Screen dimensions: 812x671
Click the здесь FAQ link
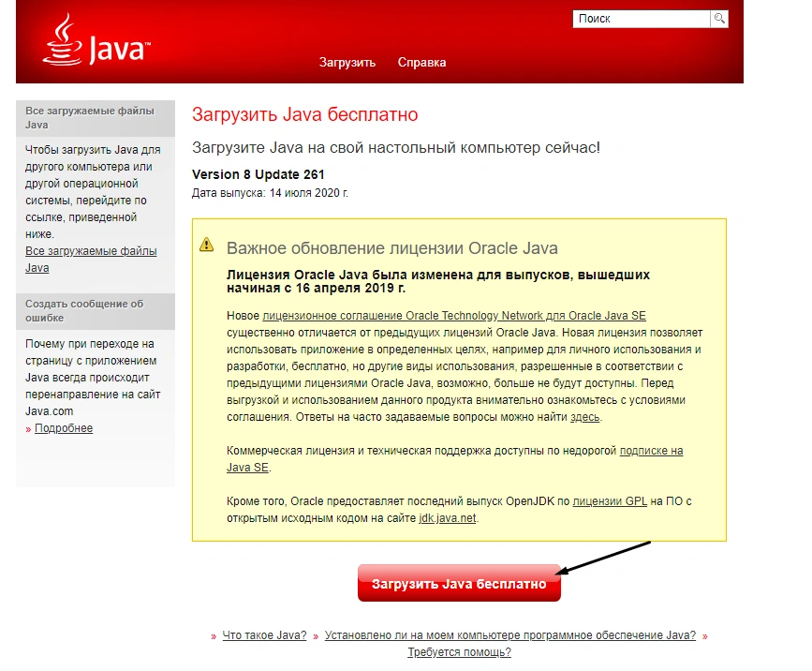pyautogui.click(x=585, y=417)
